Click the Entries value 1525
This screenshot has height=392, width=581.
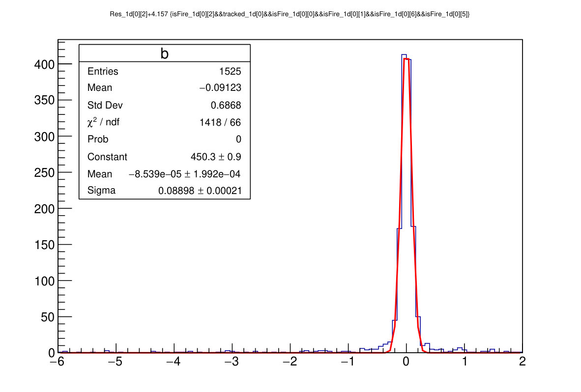(x=230, y=71)
